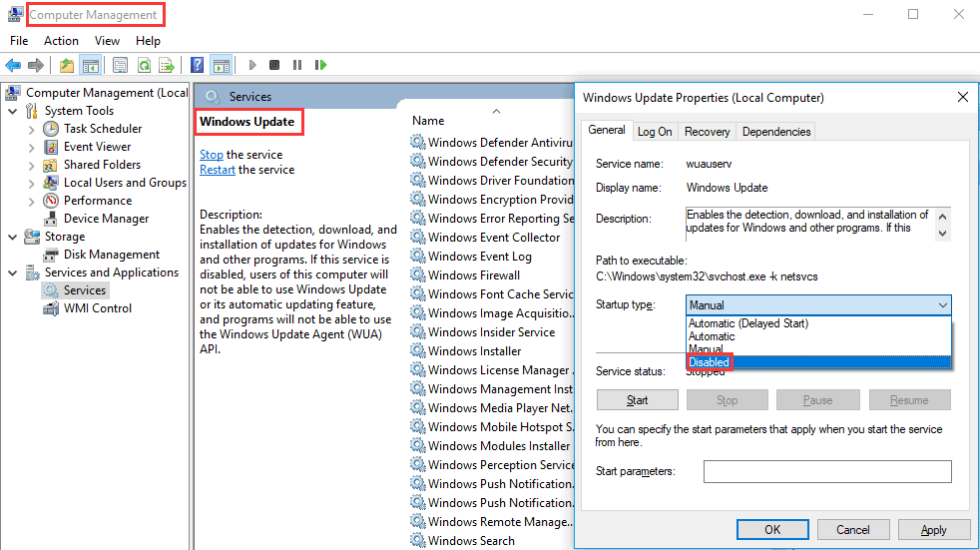Click the Performance tree icon

coord(51,201)
